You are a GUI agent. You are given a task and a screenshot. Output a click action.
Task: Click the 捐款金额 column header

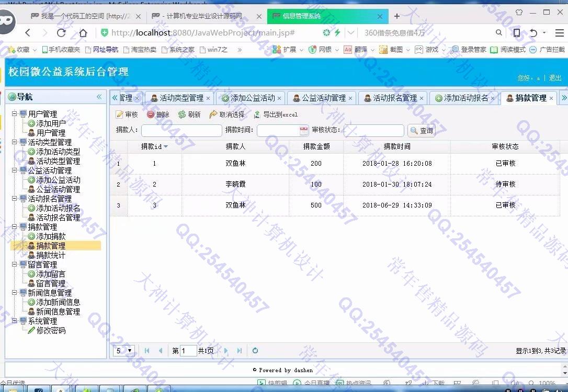click(x=316, y=146)
